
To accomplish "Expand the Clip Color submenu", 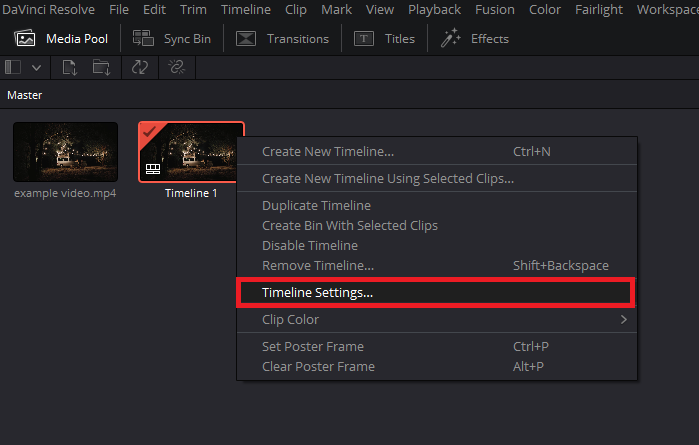I will pos(437,320).
